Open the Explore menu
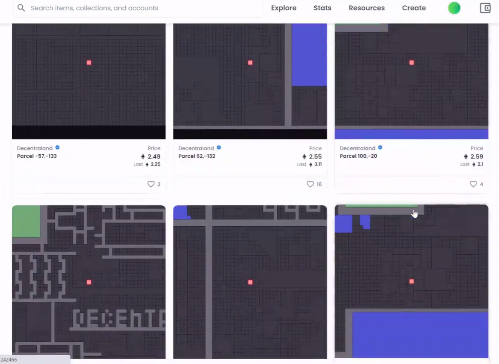499x364 pixels. tap(284, 8)
